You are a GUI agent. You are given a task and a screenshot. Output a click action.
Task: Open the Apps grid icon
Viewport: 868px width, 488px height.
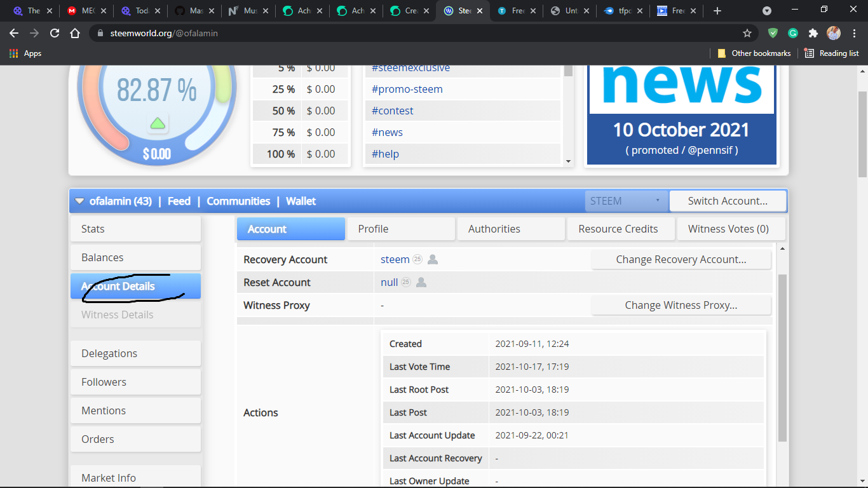(x=13, y=53)
